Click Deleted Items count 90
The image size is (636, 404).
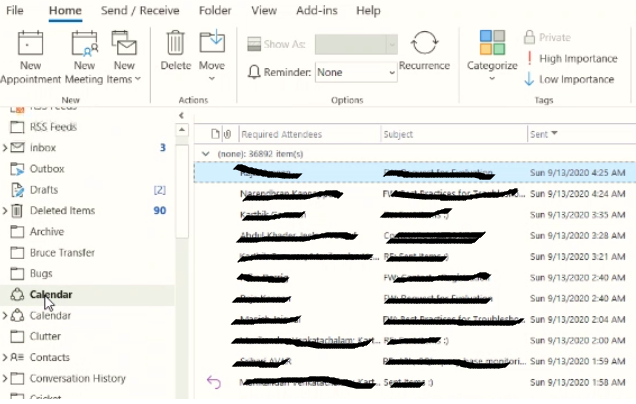pyautogui.click(x=160, y=211)
